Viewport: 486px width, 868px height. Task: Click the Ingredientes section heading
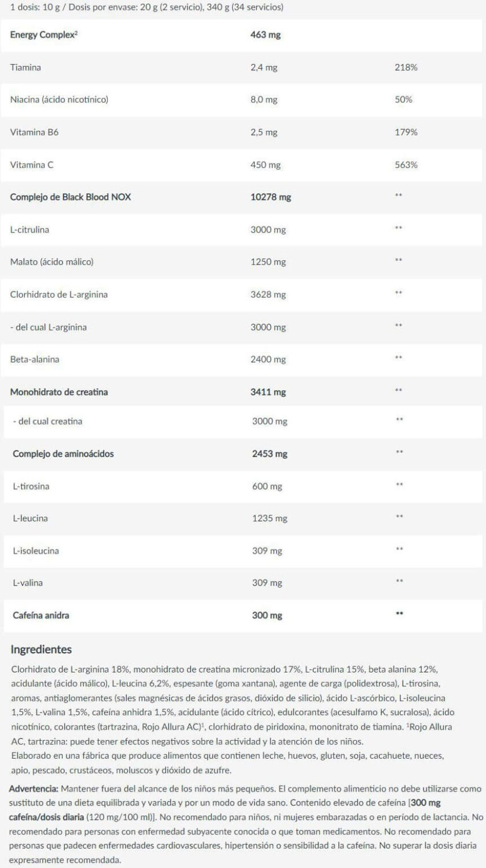[x=41, y=649]
